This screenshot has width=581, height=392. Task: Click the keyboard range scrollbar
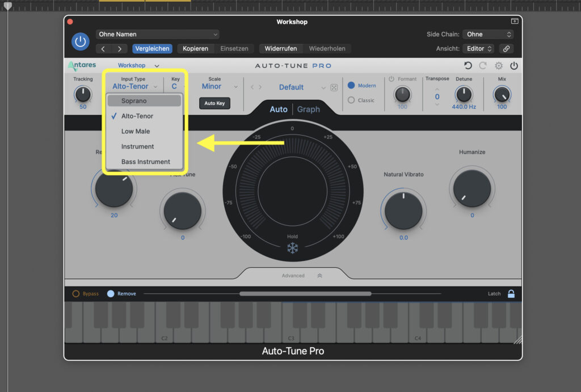(305, 294)
